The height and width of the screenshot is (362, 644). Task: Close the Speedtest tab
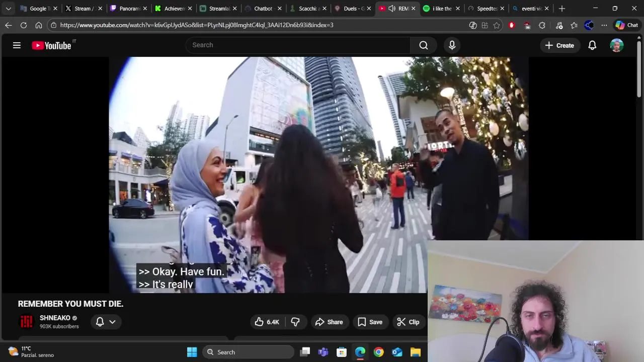pos(502,9)
